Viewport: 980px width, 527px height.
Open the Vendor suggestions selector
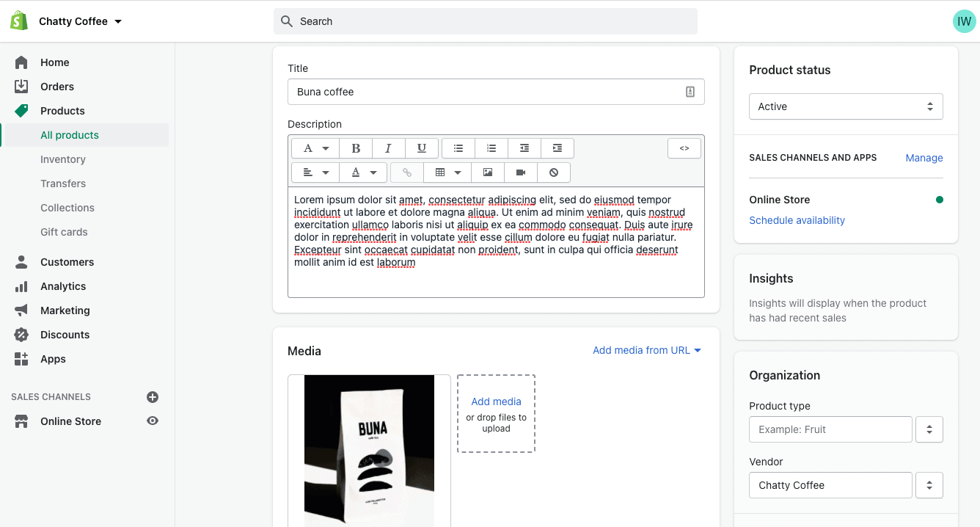coord(929,485)
